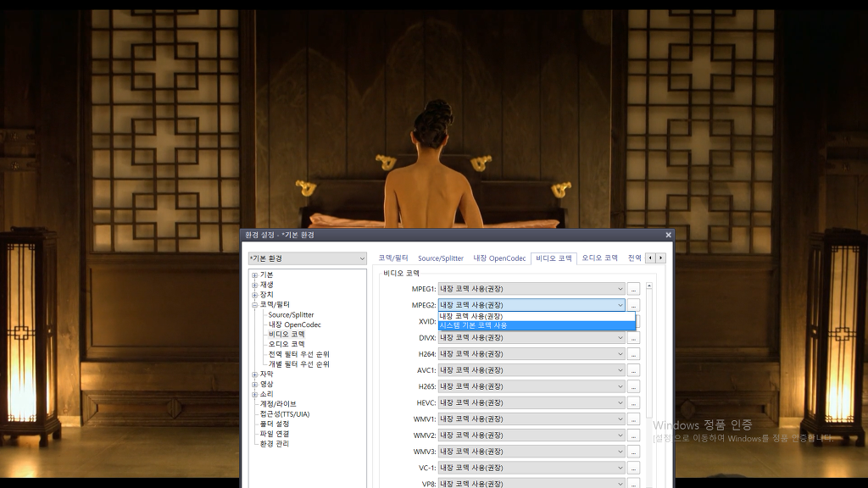Viewport: 868px width, 488px height.
Task: Switch to the 내장 OpenCodec tab
Action: (499, 258)
